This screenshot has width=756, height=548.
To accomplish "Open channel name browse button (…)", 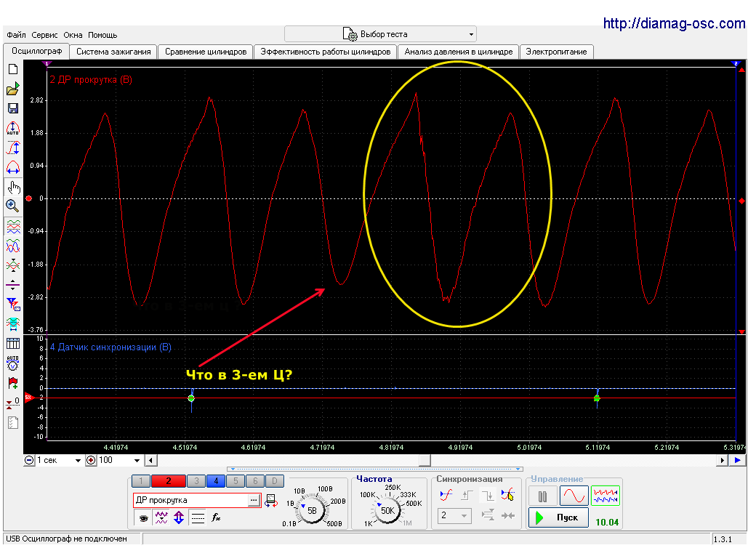I will click(x=254, y=500).
